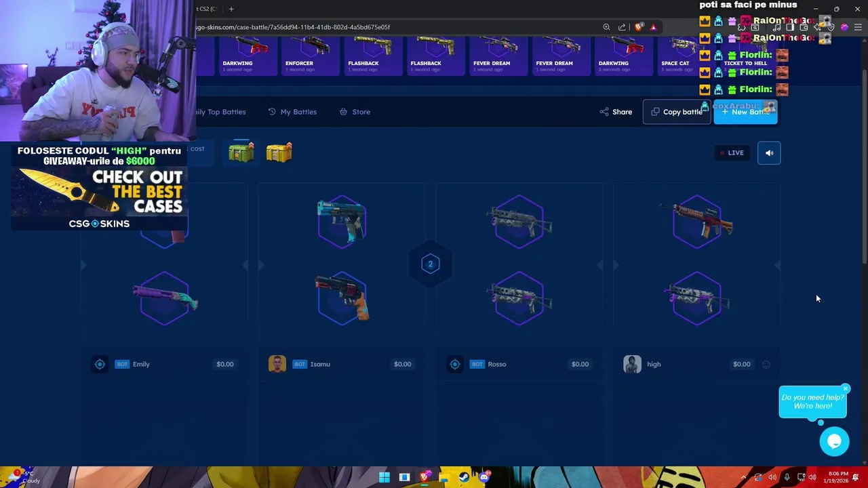Screen dimensions: 868x488
Task: Open the green case icon
Action: click(x=241, y=152)
